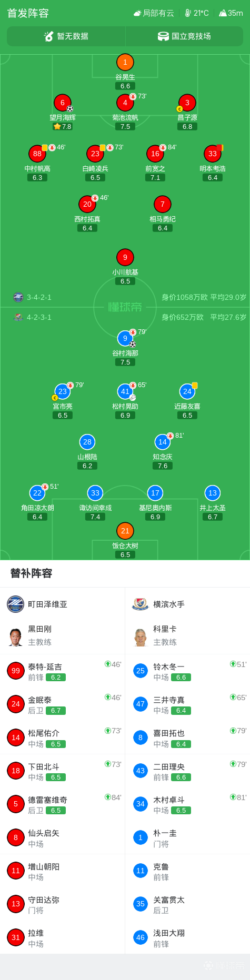Tap the 3-4-2-1 formation label
The image size is (250, 980).
[x=39, y=297]
